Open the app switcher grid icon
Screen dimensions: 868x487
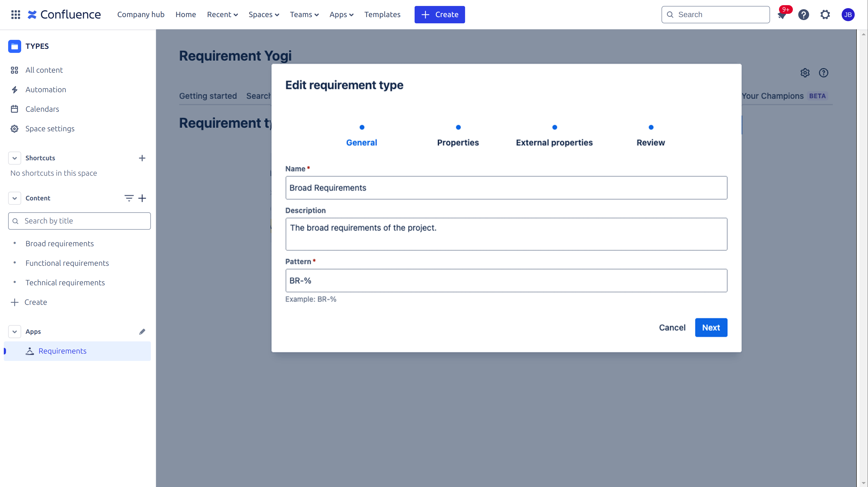[x=15, y=14]
